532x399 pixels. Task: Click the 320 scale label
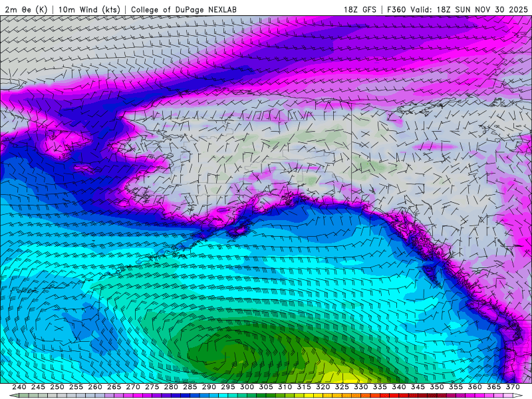coord(323,387)
